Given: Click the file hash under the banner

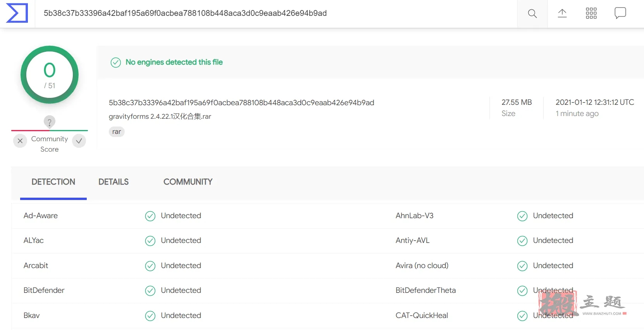Looking at the screenshot, I should pyautogui.click(x=241, y=103).
